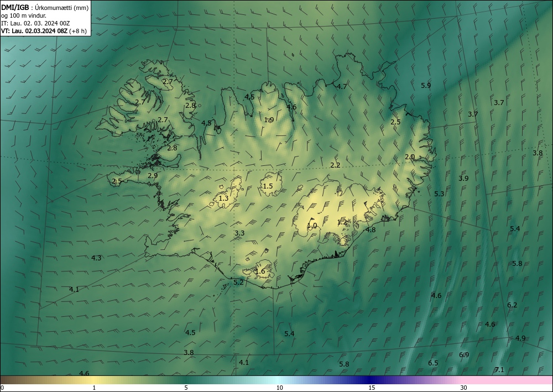The image size is (553, 392).
Task: Click the title text "DMI/IGB : Úrkomumætti (mm)"
Action: click(45, 7)
